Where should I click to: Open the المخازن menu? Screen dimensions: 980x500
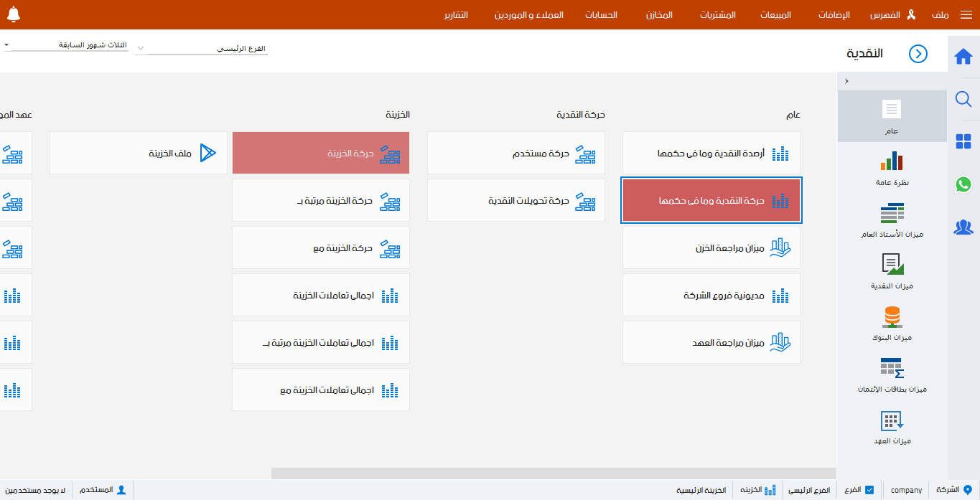(657, 14)
